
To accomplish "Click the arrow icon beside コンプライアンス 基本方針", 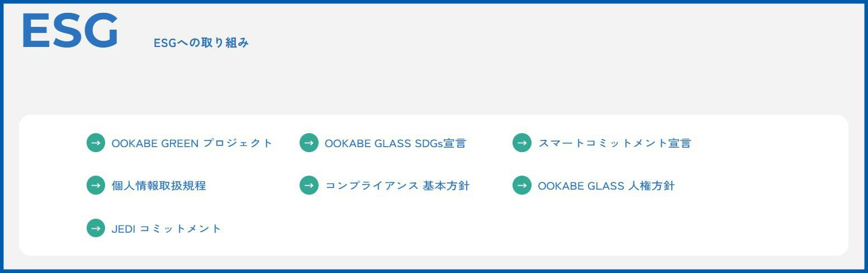I will tap(309, 185).
